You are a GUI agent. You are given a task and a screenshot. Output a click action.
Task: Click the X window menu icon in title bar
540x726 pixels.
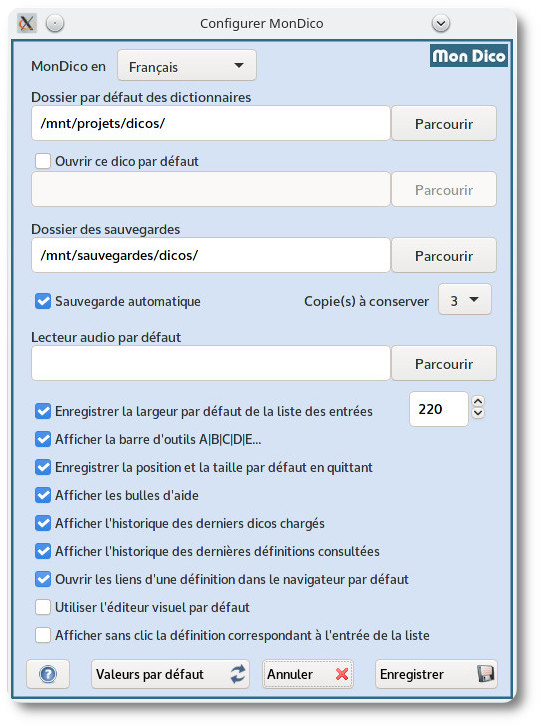[x=26, y=23]
